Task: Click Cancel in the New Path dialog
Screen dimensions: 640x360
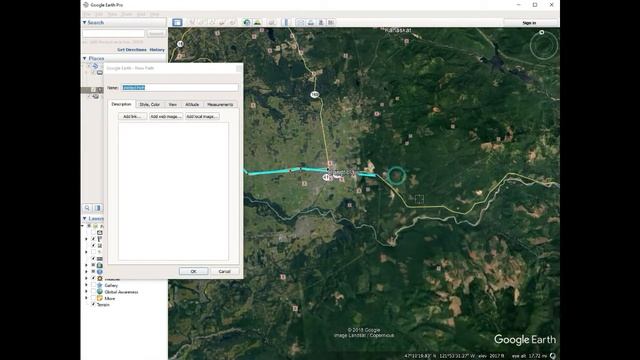Action: (x=224, y=271)
